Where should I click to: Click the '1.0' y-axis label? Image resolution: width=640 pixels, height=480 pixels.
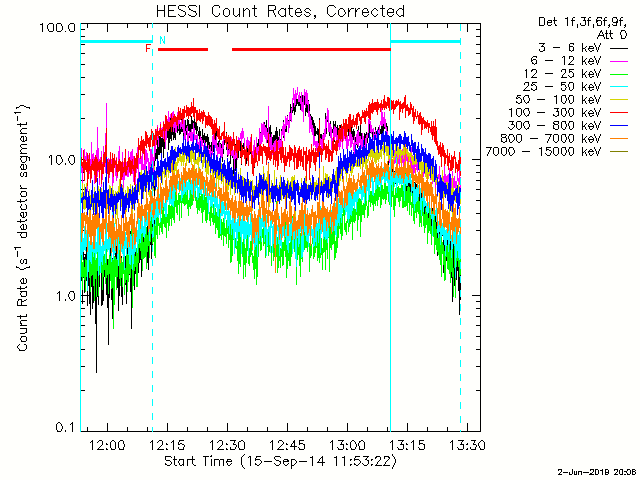[65, 296]
